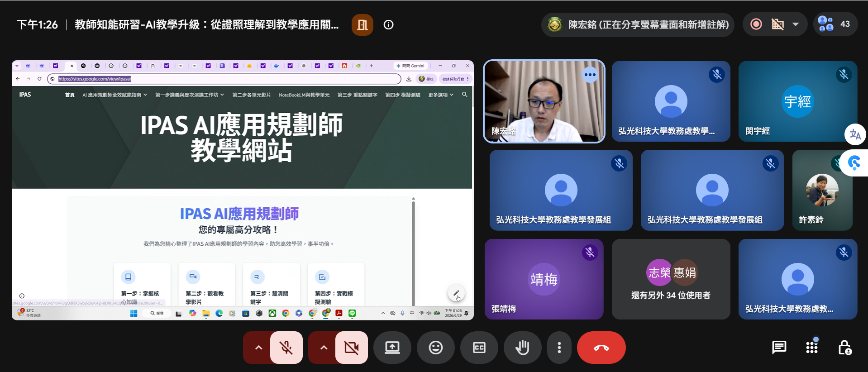The image size is (868, 372).
Task: Open the host controls lock icon
Action: pos(844,348)
